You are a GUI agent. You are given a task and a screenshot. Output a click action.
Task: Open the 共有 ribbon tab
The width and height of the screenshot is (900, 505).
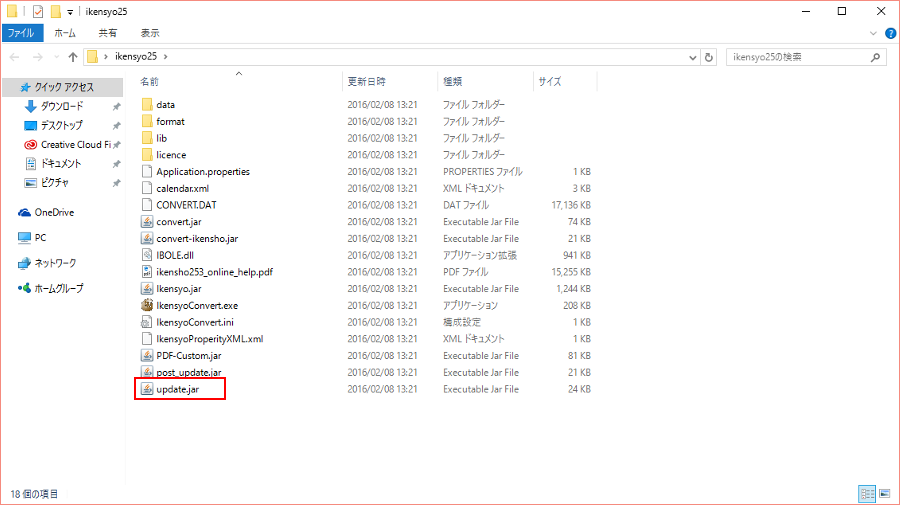[x=107, y=33]
